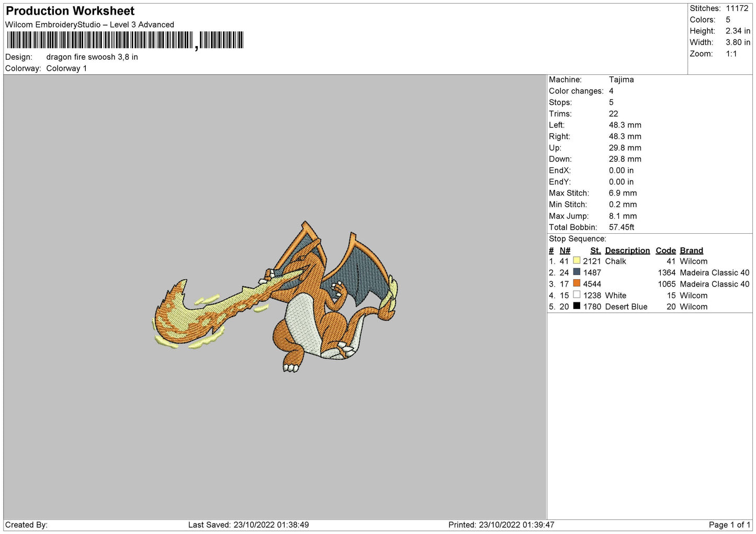Click code 1065 in row 3
The height and width of the screenshot is (534, 756).
tap(667, 285)
